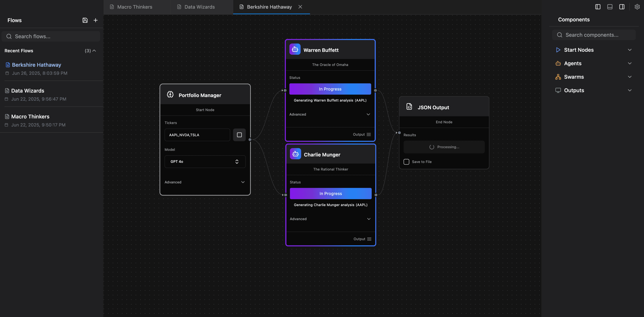This screenshot has height=317, width=644.
Task: Toggle the right sidebar panel
Action: (x=622, y=7)
